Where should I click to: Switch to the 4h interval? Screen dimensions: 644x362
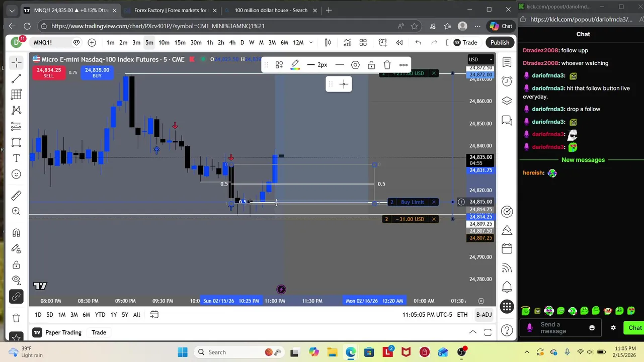click(232, 43)
